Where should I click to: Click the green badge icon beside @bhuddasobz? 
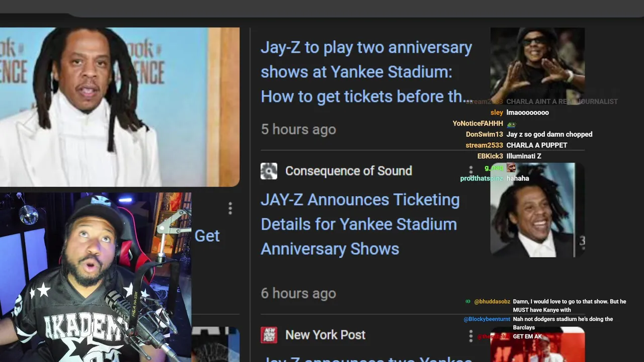click(468, 302)
